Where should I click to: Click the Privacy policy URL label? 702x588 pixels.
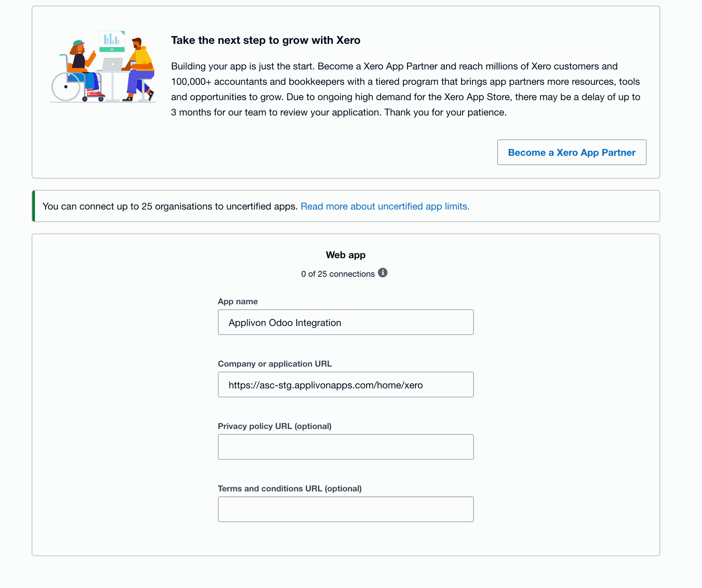pyautogui.click(x=275, y=426)
